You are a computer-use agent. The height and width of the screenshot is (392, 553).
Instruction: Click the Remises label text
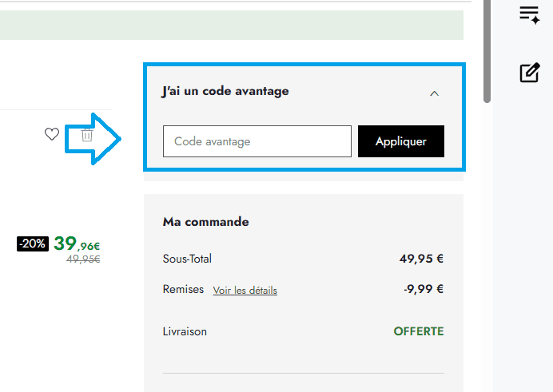[183, 289]
